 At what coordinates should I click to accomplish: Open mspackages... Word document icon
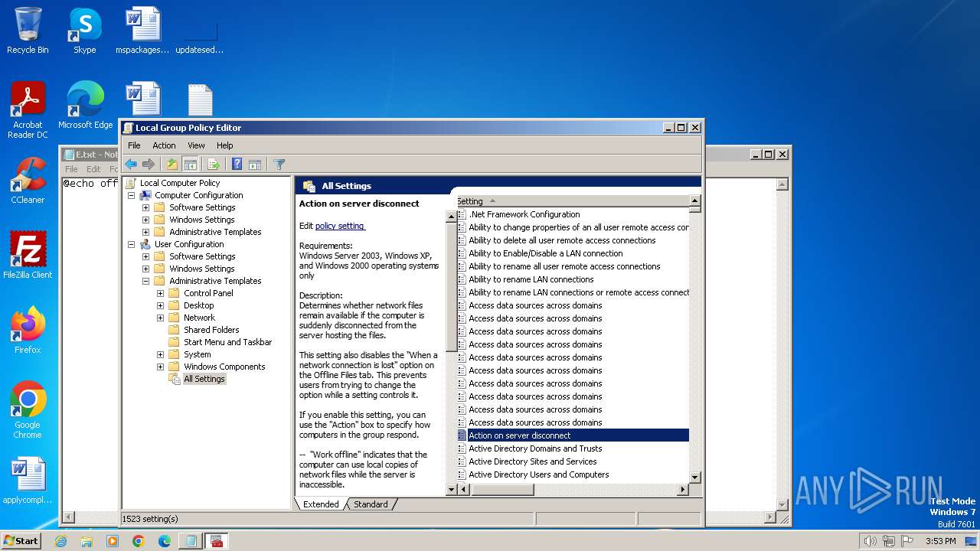[142, 31]
